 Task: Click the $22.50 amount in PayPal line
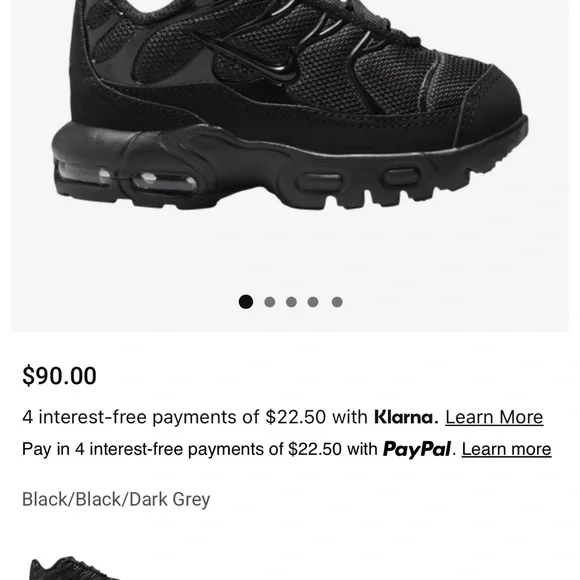click(315, 449)
